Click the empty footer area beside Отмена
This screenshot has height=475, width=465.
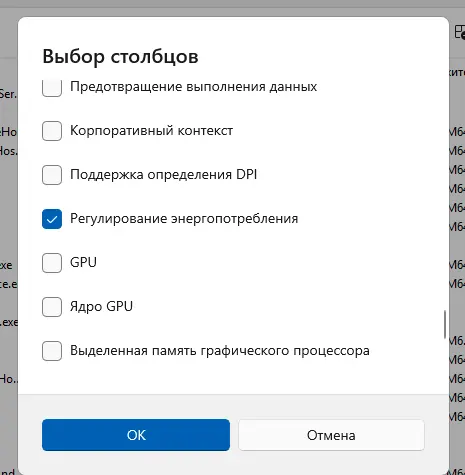click(x=437, y=435)
